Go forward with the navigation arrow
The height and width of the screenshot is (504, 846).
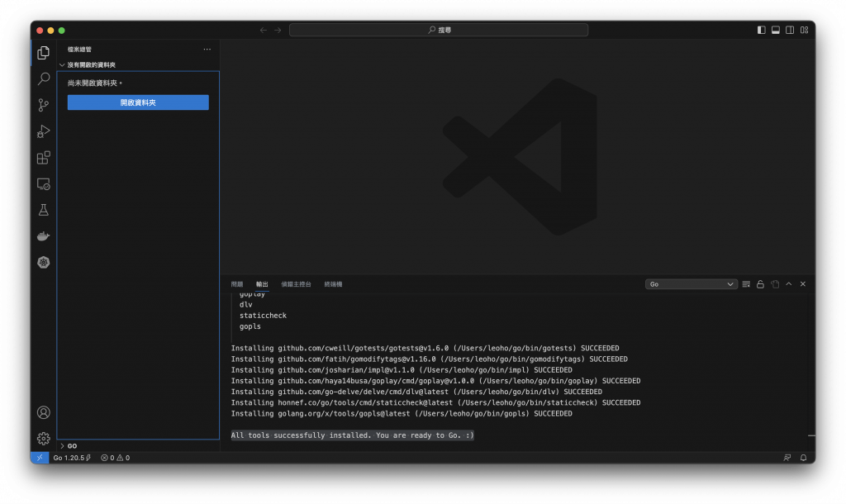(x=278, y=31)
